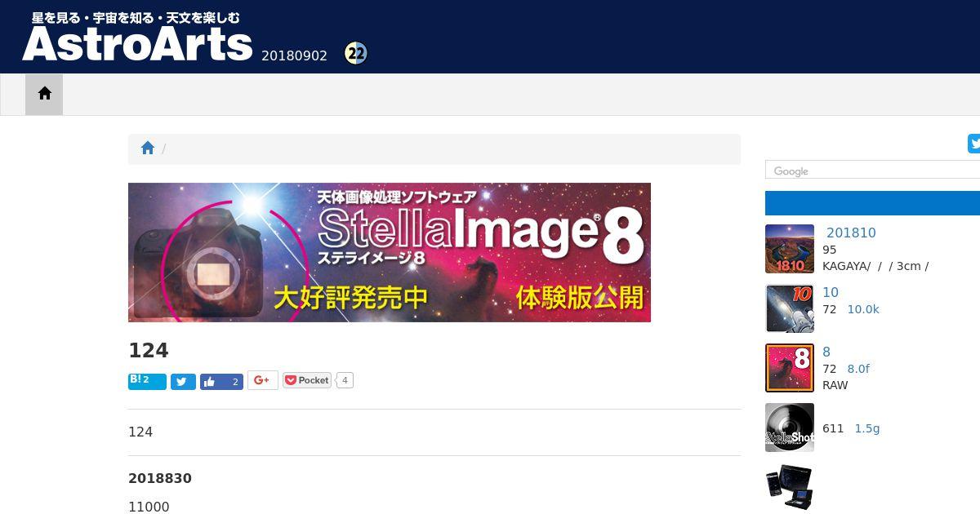This screenshot has width=980, height=514.
Task: Open the StellaNavigator 10 thumbnail
Action: 790,308
